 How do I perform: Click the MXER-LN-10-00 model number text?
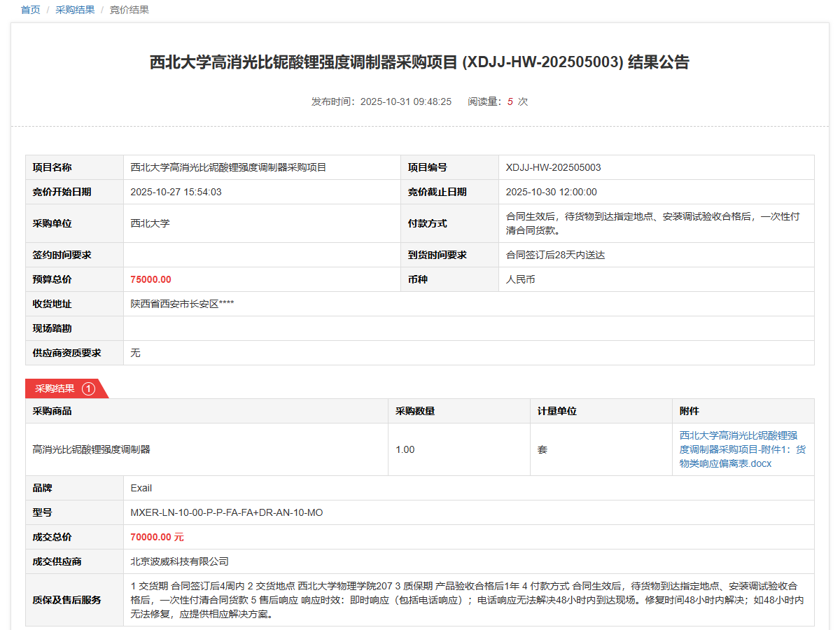point(226,512)
